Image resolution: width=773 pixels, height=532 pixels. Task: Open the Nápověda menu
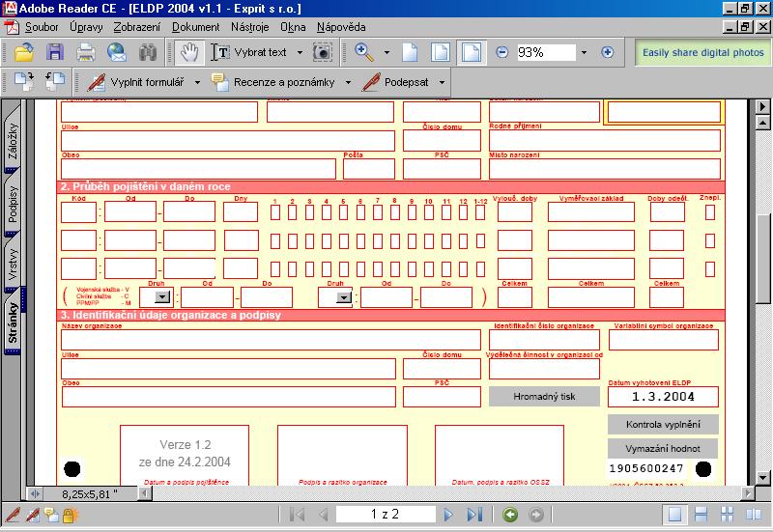click(341, 27)
